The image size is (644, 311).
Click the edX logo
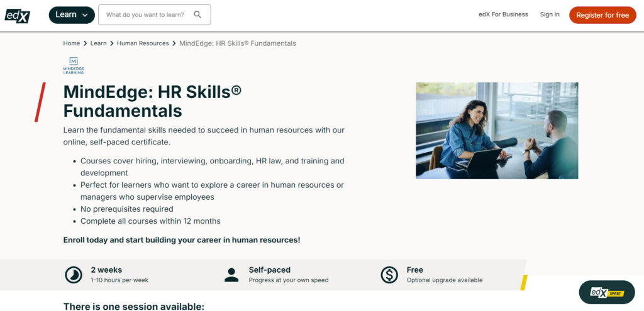pyautogui.click(x=17, y=15)
